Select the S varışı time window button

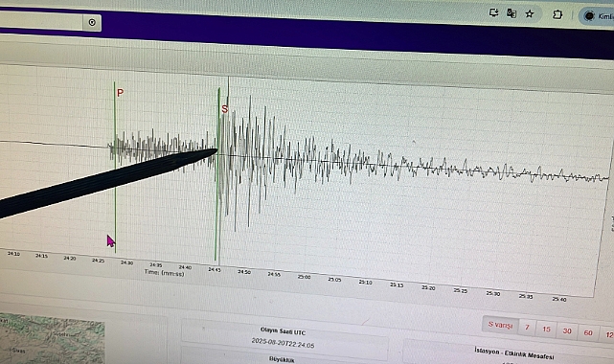pyautogui.click(x=500, y=325)
